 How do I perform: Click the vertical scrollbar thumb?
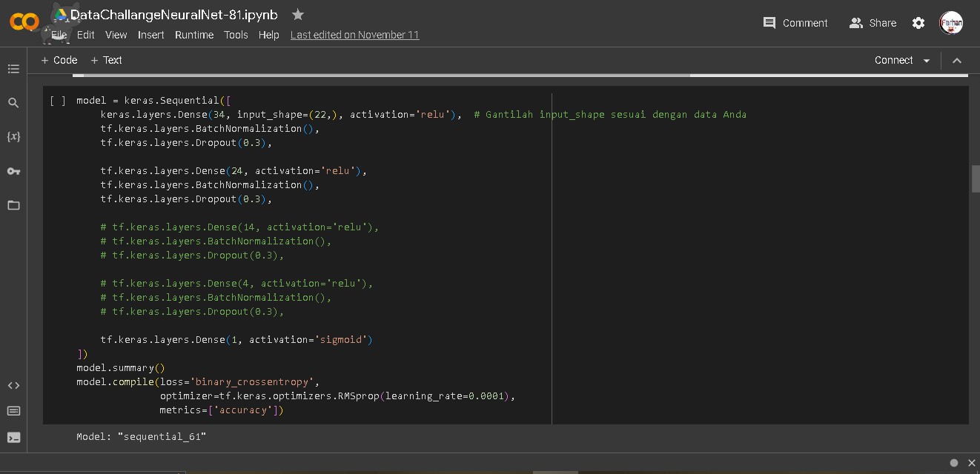[x=976, y=178]
